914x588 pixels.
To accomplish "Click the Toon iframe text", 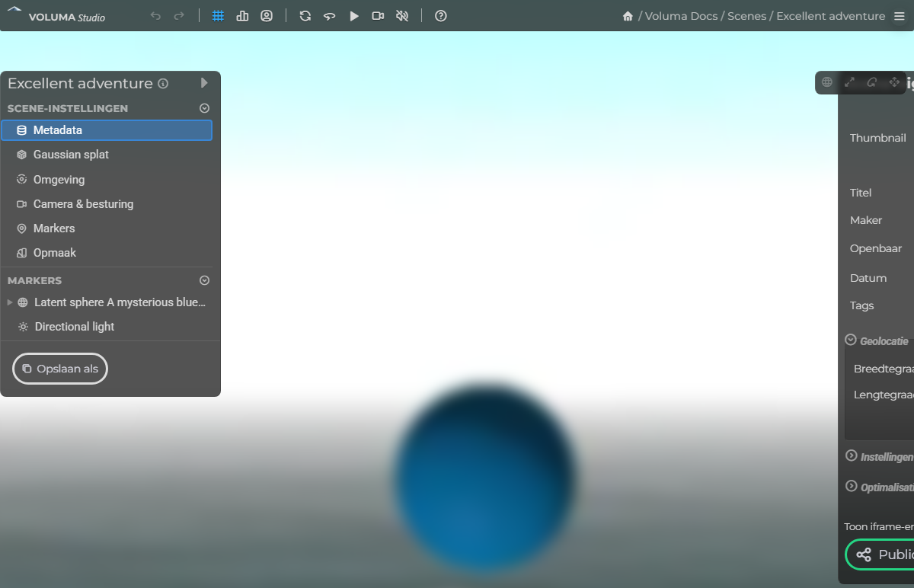I will coord(879,526).
